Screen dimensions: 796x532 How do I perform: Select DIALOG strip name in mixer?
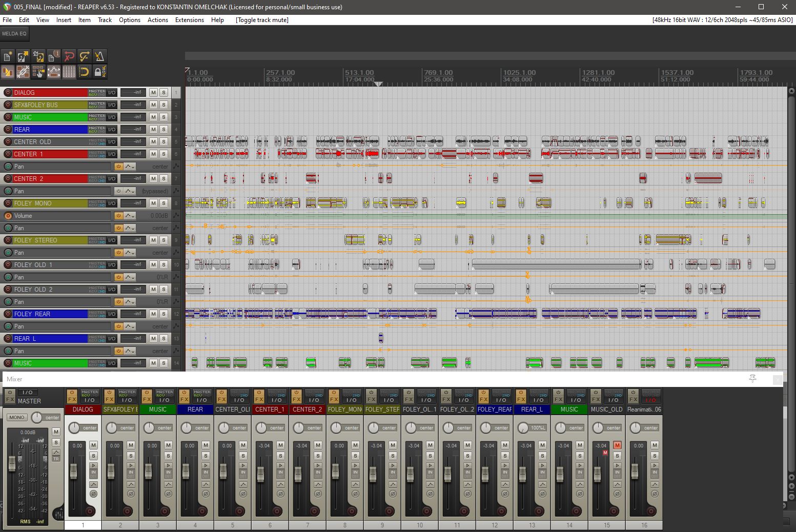[83, 410]
